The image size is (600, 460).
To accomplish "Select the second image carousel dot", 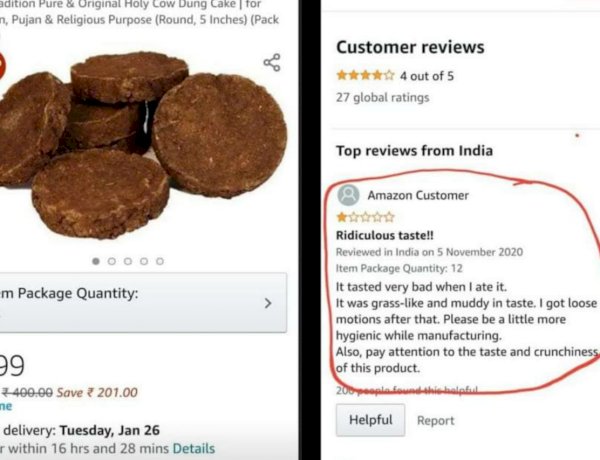I will 112,261.
